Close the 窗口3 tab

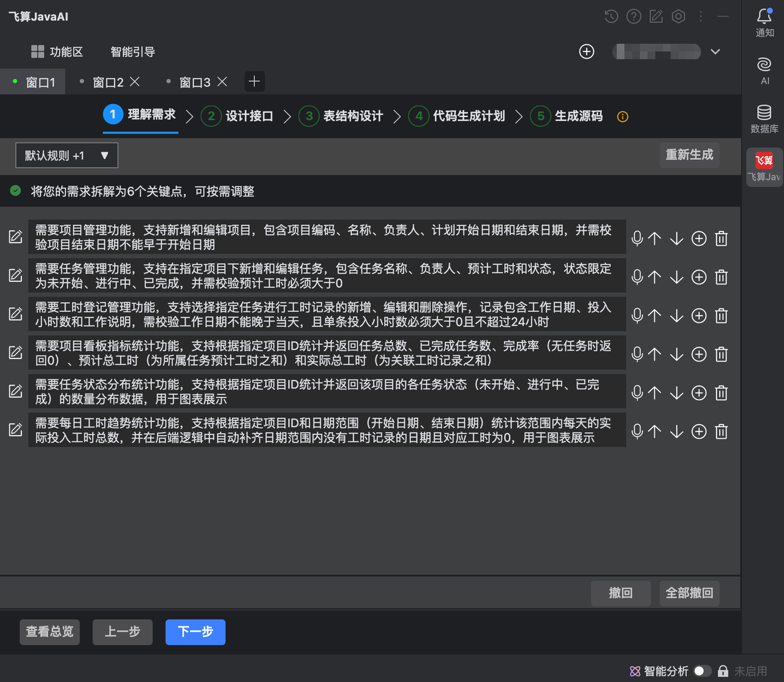[222, 81]
